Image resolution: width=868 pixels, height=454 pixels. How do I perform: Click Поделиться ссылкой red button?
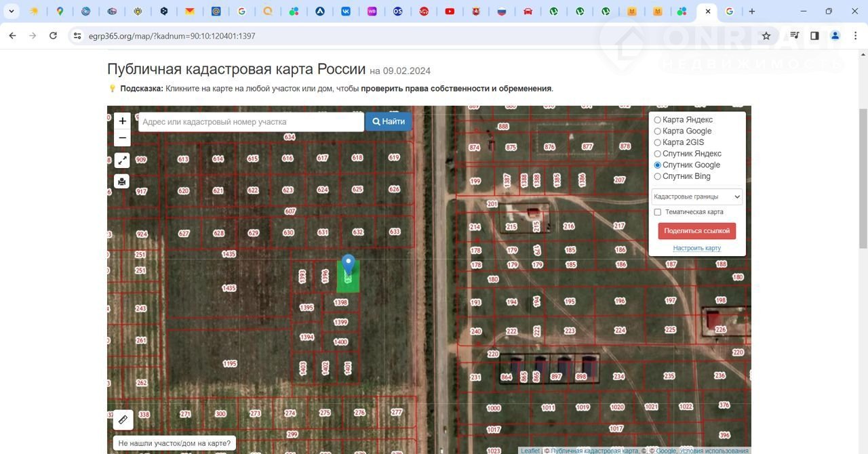(x=696, y=231)
